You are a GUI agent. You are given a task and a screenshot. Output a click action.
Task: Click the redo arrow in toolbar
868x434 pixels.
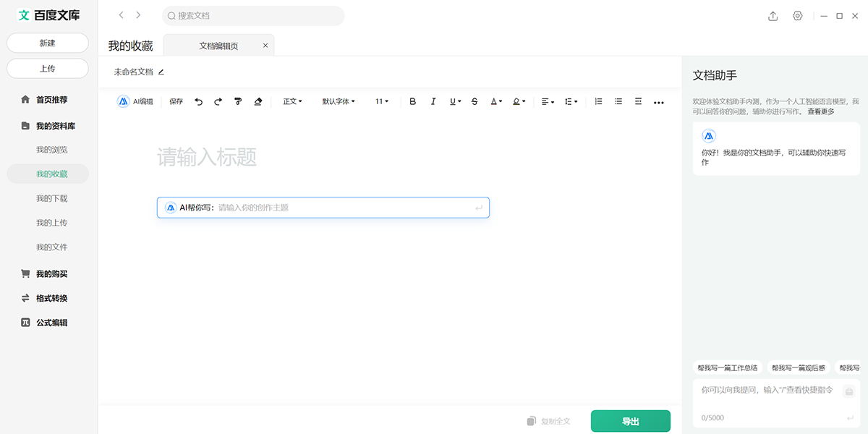[x=218, y=102]
